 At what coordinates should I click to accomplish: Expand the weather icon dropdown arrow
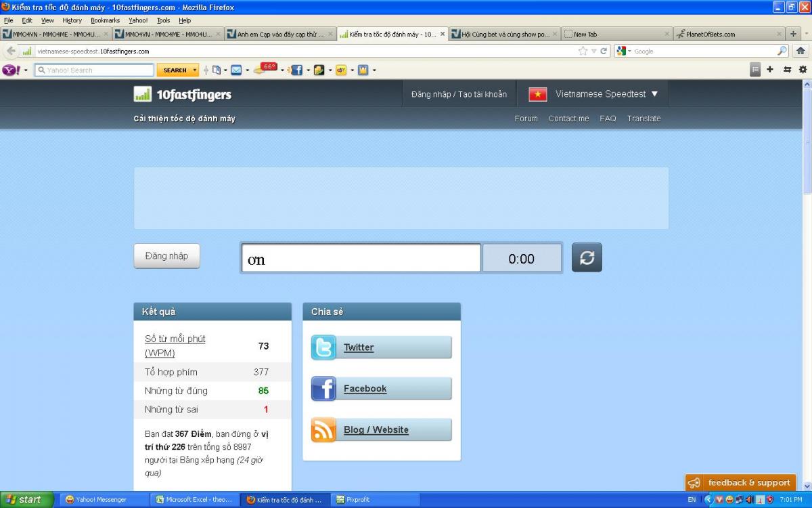click(282, 70)
